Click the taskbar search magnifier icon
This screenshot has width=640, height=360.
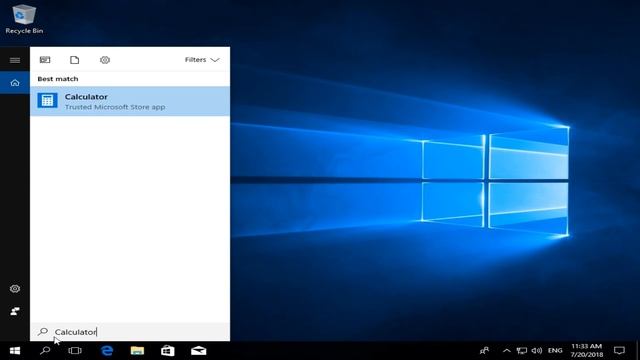tap(45, 351)
